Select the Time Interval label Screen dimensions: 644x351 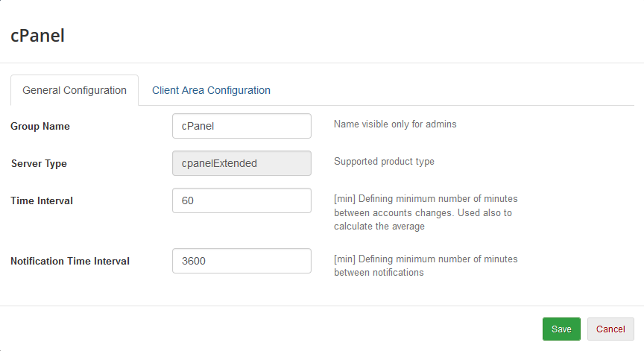[42, 200]
